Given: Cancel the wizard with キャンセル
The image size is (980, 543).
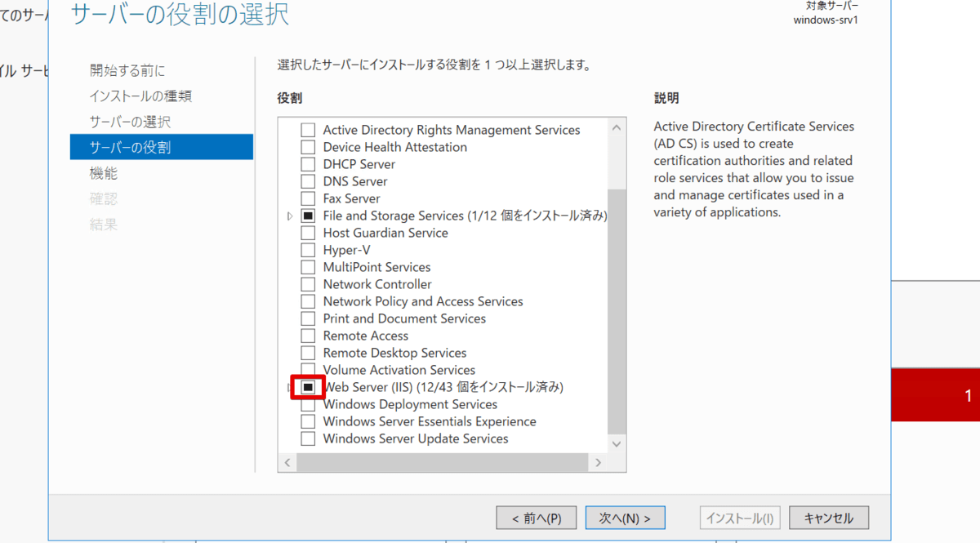Looking at the screenshot, I should coord(828,518).
